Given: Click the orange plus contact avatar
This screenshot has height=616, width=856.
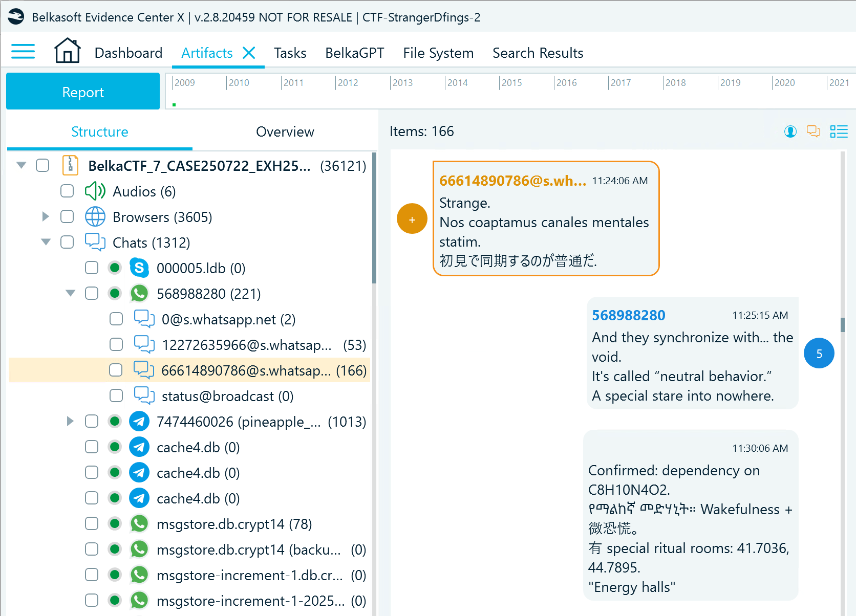Looking at the screenshot, I should coord(412,218).
